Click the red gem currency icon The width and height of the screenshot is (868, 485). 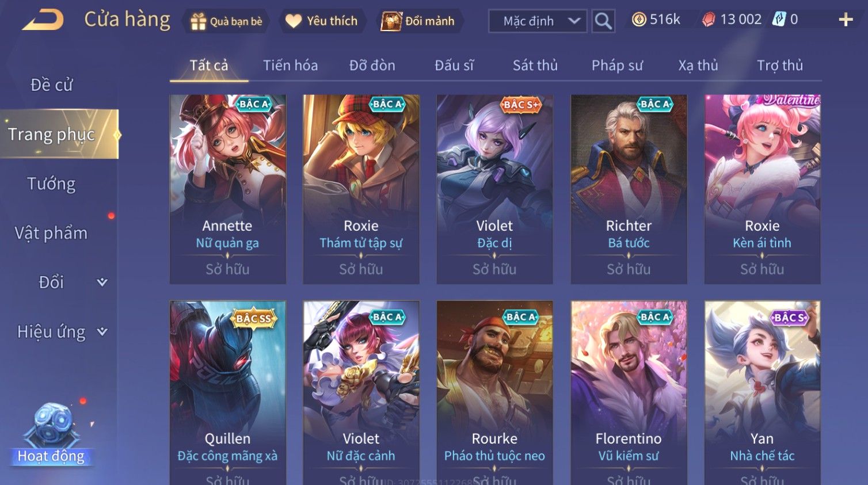tap(709, 20)
